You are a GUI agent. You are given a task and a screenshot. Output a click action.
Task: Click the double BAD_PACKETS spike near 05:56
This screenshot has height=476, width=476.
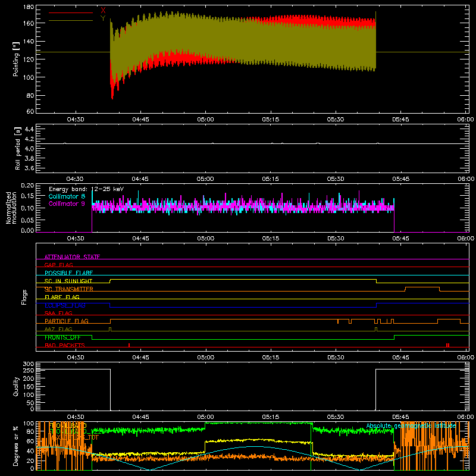(x=448, y=345)
